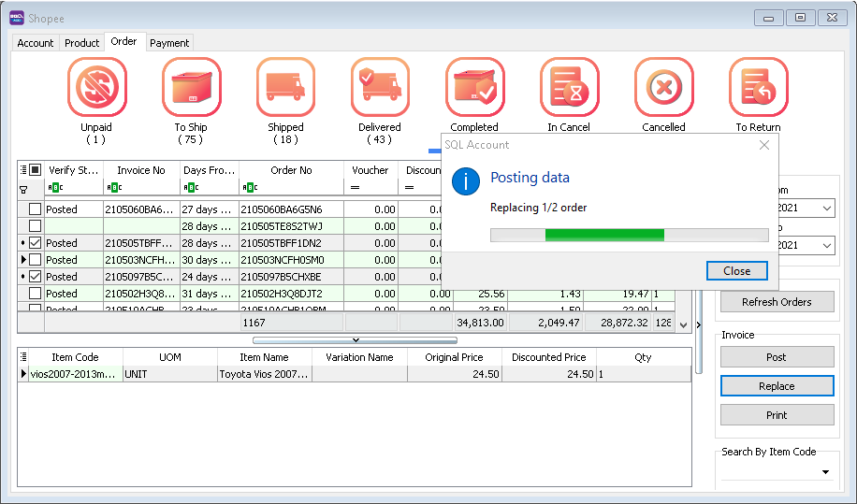Expand the Search By Item Code dropdown
857x504 pixels.
click(825, 472)
